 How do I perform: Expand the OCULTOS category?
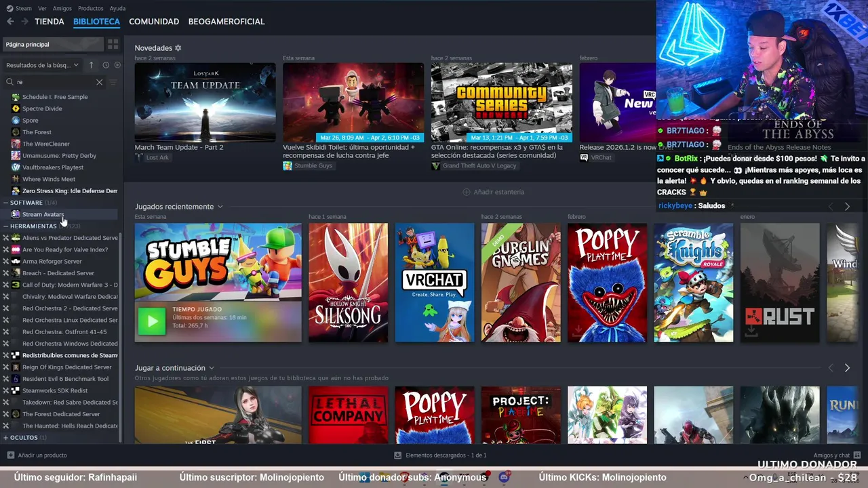pos(6,438)
